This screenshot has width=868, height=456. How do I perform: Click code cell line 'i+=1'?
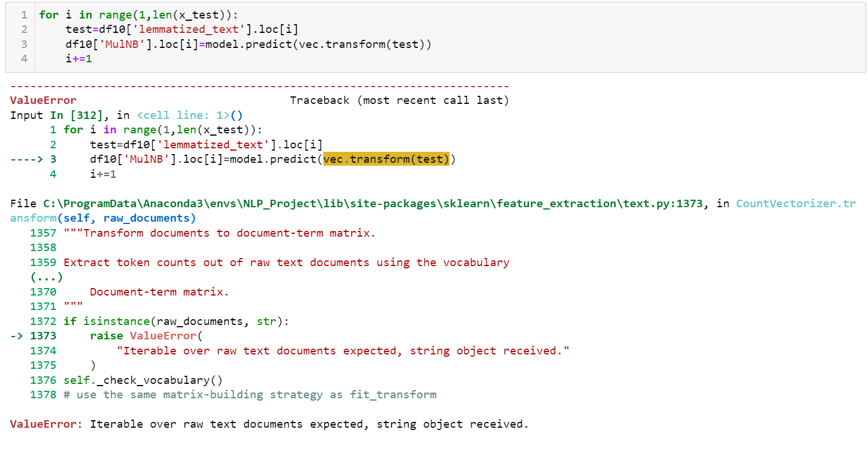pos(78,58)
